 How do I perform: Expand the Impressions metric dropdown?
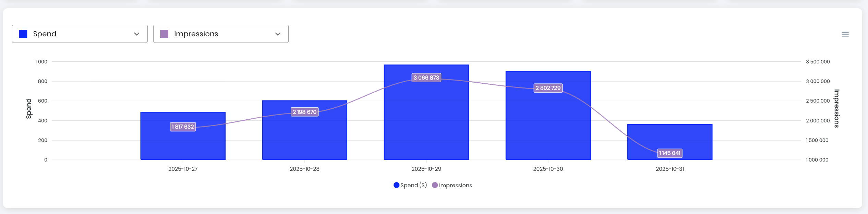click(220, 34)
